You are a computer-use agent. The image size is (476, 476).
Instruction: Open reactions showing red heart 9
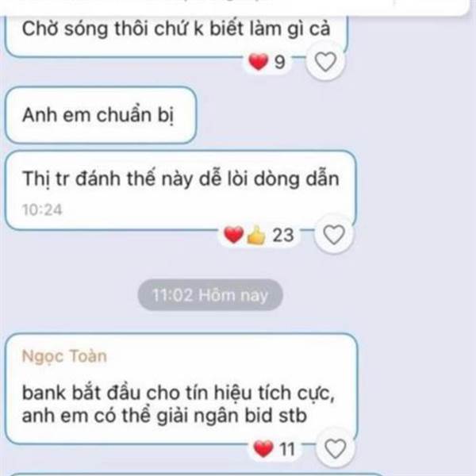click(x=267, y=62)
